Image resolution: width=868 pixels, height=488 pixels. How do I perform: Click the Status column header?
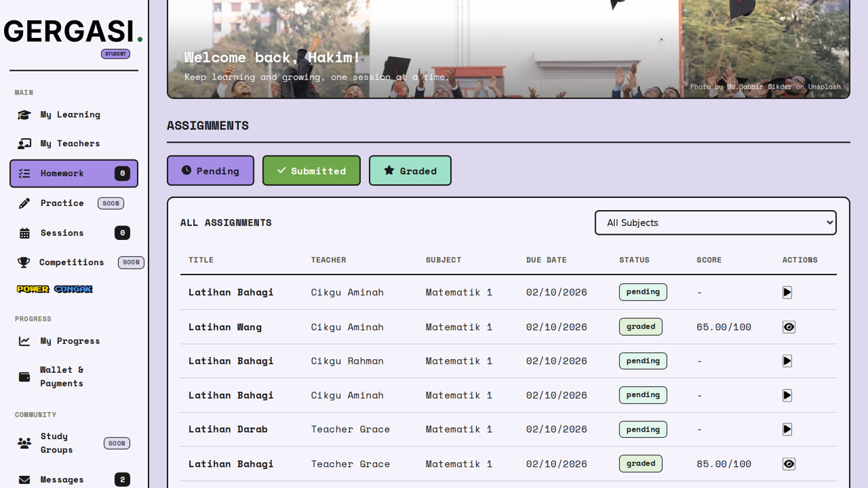634,260
